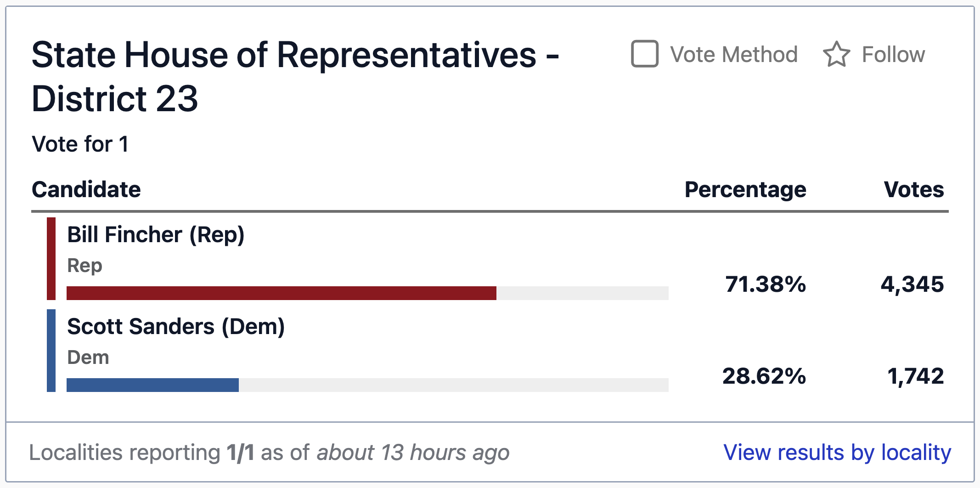980x488 pixels.
Task: Click the Localities reporting 1/1 status text
Action: pyautogui.click(x=269, y=453)
